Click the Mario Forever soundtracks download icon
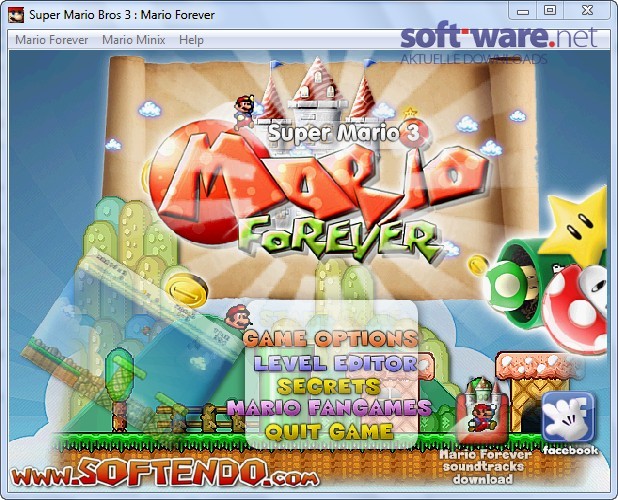 pos(482,413)
